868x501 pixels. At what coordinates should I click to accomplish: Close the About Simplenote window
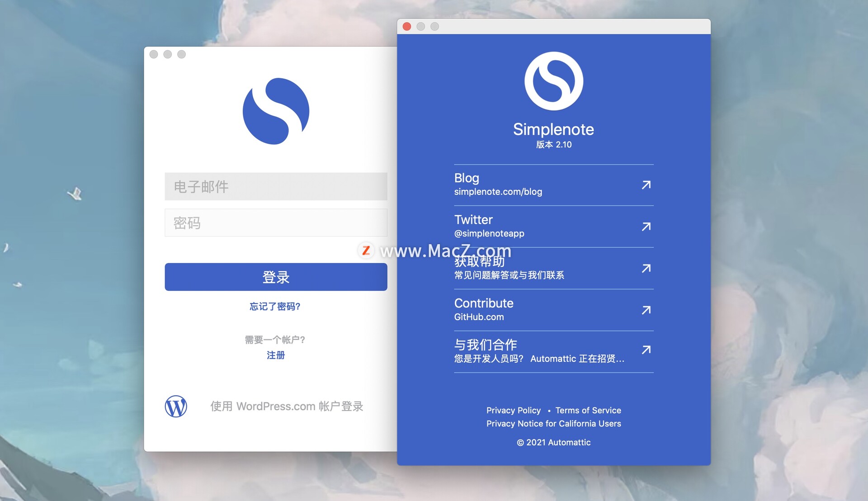407,26
